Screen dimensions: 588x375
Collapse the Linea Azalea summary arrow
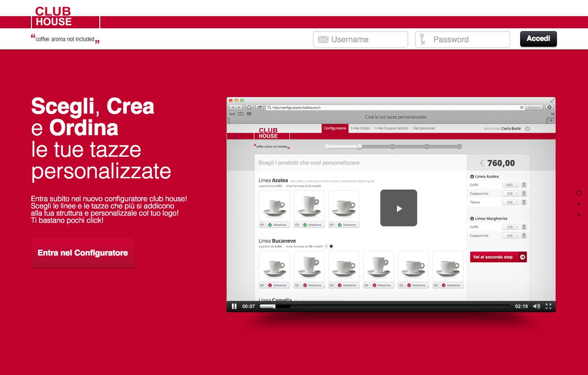click(x=472, y=176)
